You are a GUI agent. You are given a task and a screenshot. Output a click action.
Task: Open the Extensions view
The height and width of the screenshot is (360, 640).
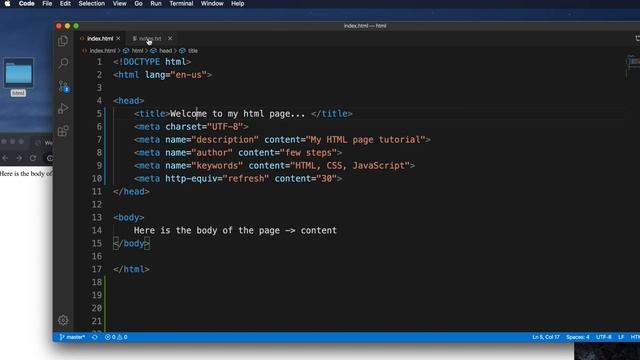63,131
